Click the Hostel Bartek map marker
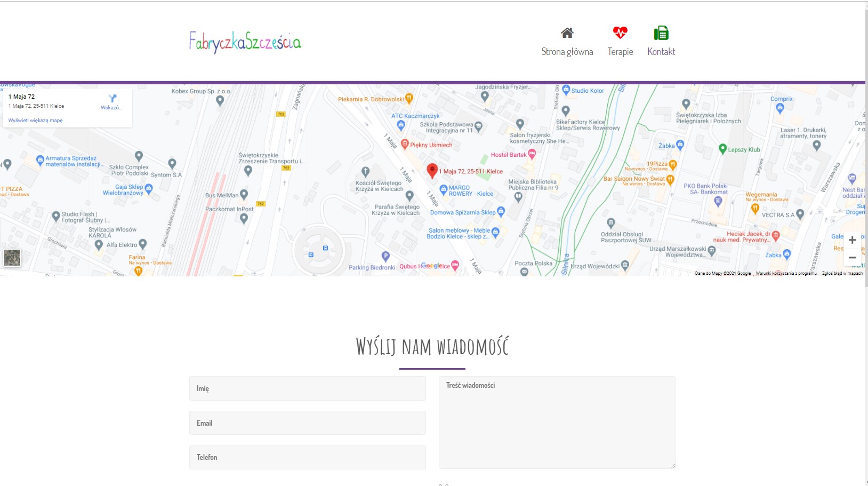This screenshot has width=868, height=486. [532, 154]
